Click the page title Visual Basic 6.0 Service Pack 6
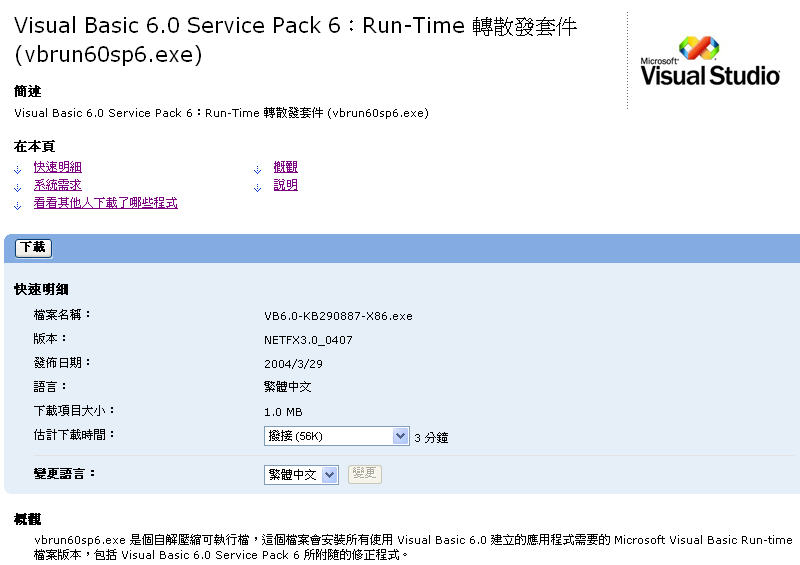 point(296,40)
